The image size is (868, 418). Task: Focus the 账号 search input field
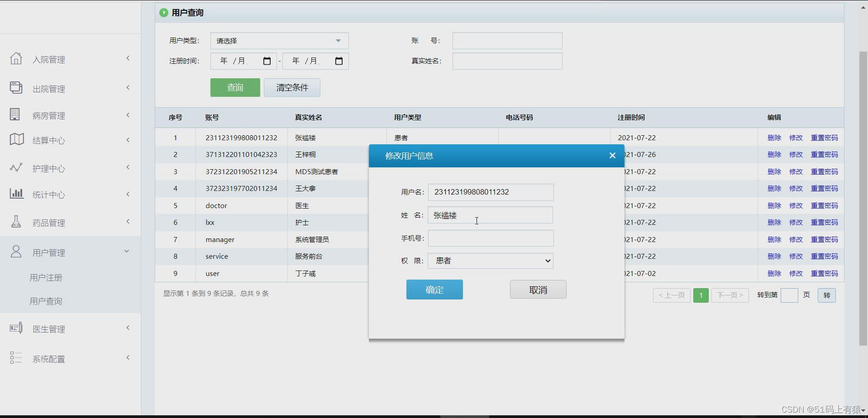[507, 41]
